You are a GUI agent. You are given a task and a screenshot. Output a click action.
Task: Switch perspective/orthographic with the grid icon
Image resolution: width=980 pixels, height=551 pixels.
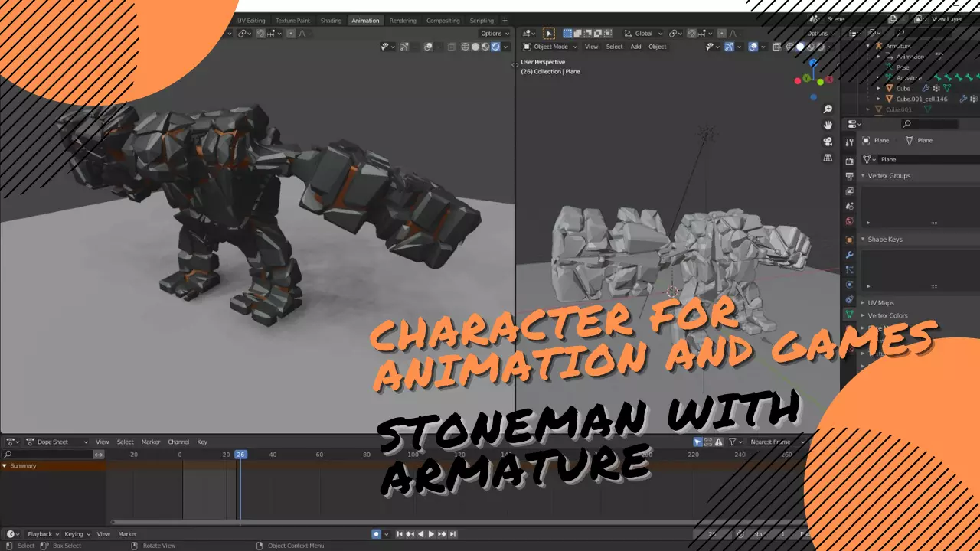click(828, 158)
